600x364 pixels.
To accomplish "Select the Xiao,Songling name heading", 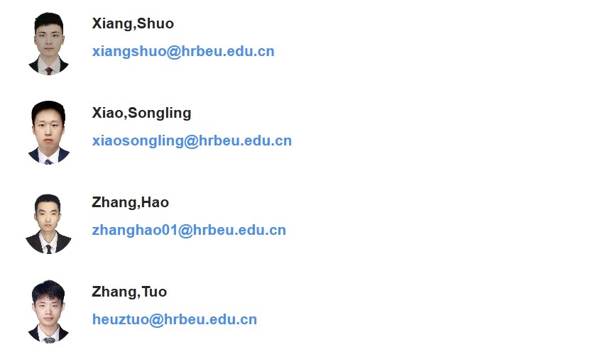I will (141, 113).
